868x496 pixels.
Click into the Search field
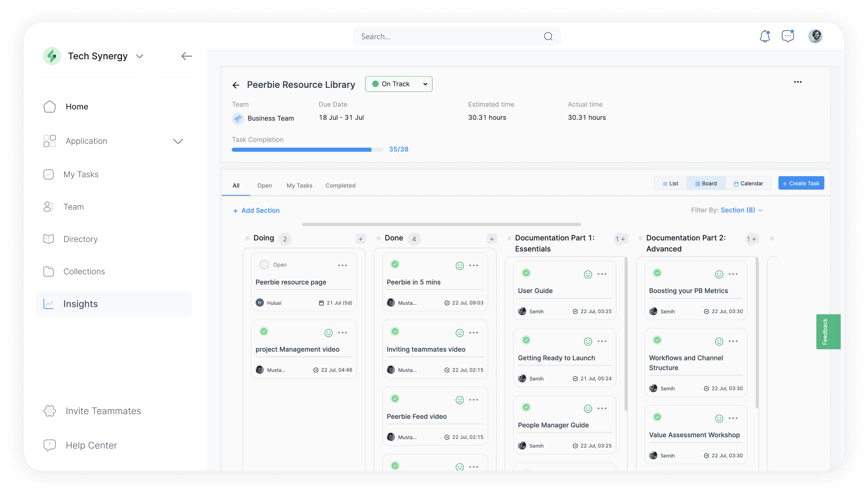(447, 37)
